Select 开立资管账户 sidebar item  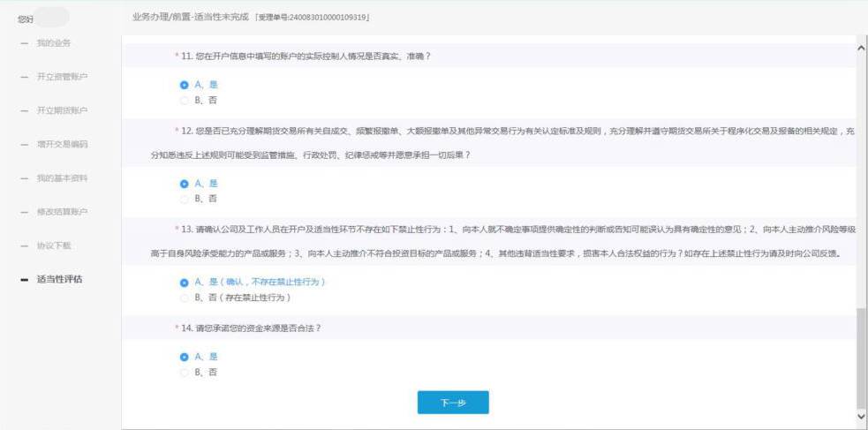click(62, 77)
